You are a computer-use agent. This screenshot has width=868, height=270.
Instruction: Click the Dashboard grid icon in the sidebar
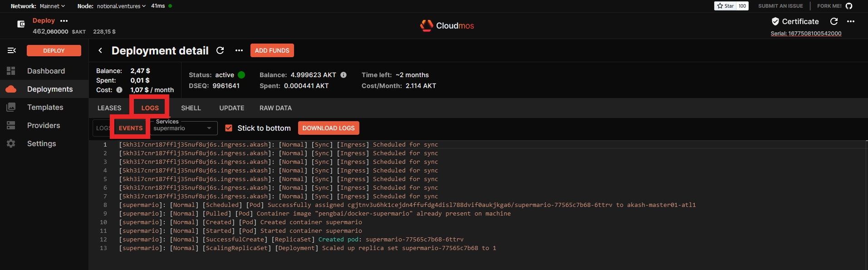coord(11,71)
